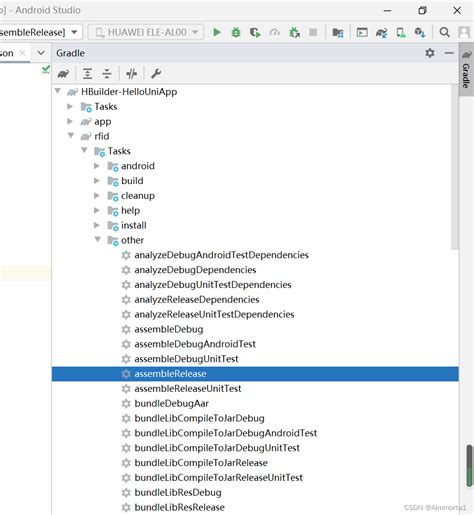
Task: Open the Gradle side tool window tab
Action: (466, 69)
